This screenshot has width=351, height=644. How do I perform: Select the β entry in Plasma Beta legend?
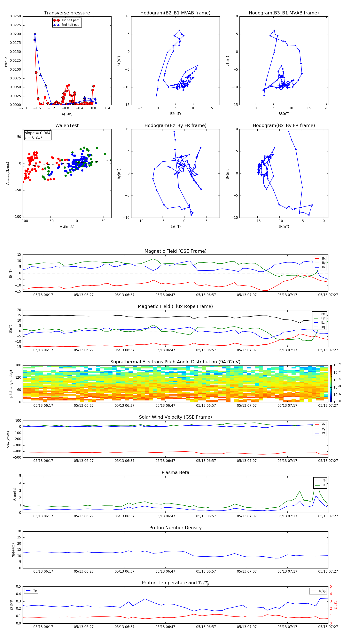[321, 485]
